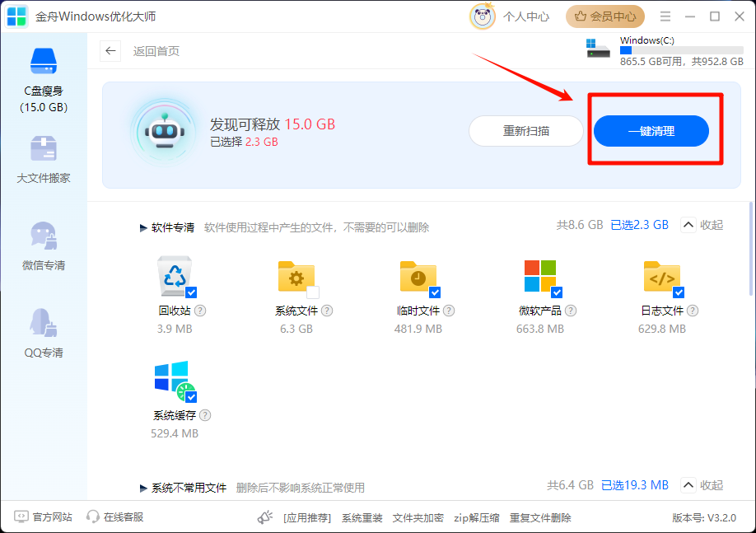Click the Windows(C:) disk usage bar
The image size is (756, 533).
[682, 50]
